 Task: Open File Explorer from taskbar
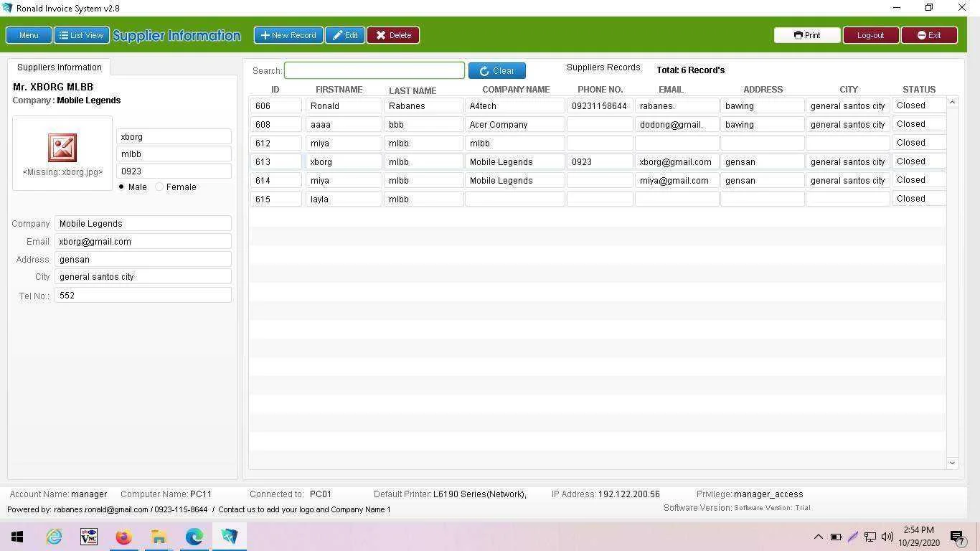pos(159,537)
